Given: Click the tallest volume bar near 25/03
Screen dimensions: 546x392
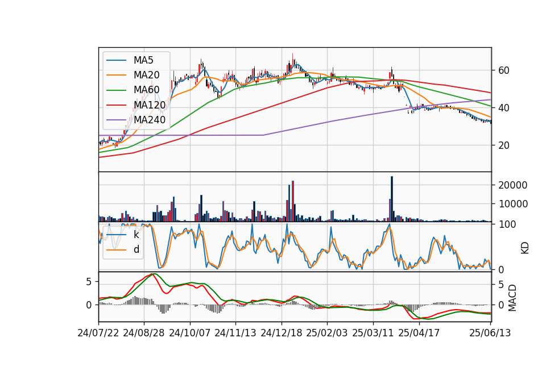Looking at the screenshot, I should coord(392,199).
